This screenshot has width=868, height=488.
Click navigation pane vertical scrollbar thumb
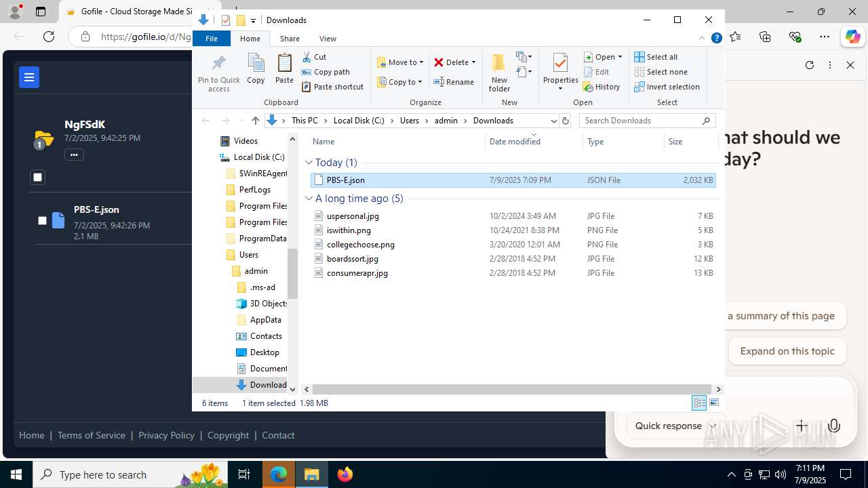(293, 274)
